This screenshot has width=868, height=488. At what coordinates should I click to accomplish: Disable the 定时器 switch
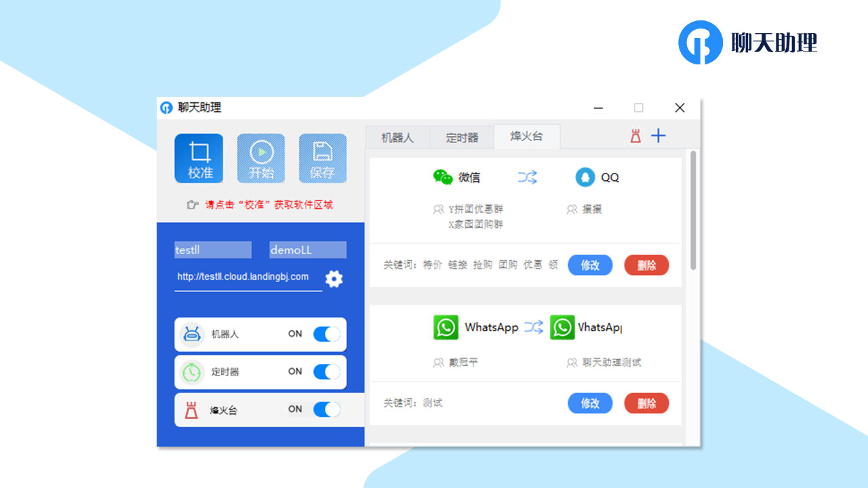[326, 372]
